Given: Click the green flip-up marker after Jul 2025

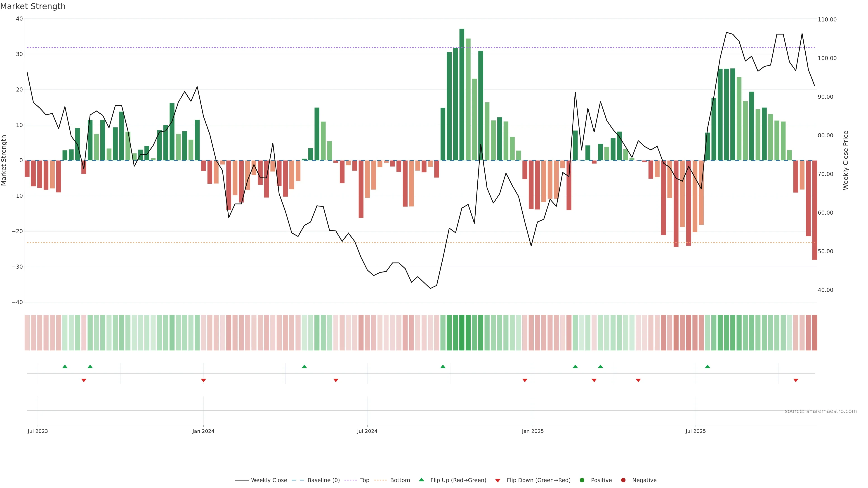Looking at the screenshot, I should (x=708, y=366).
